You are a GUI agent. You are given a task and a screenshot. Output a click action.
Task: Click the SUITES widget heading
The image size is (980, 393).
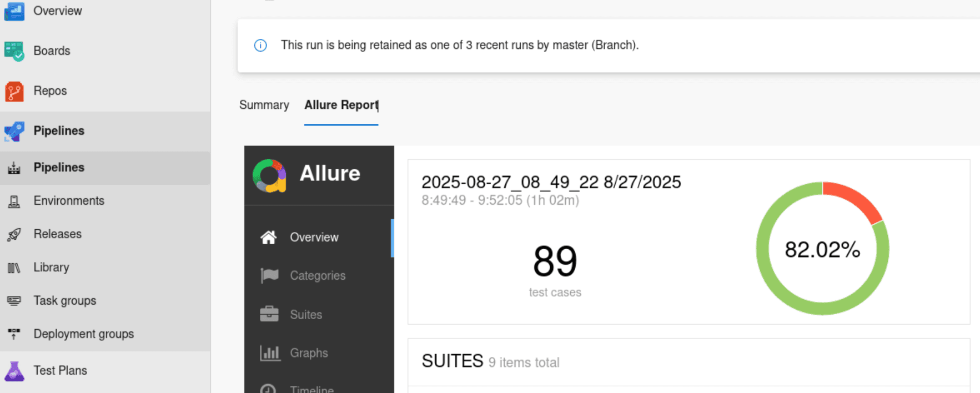pyautogui.click(x=453, y=361)
